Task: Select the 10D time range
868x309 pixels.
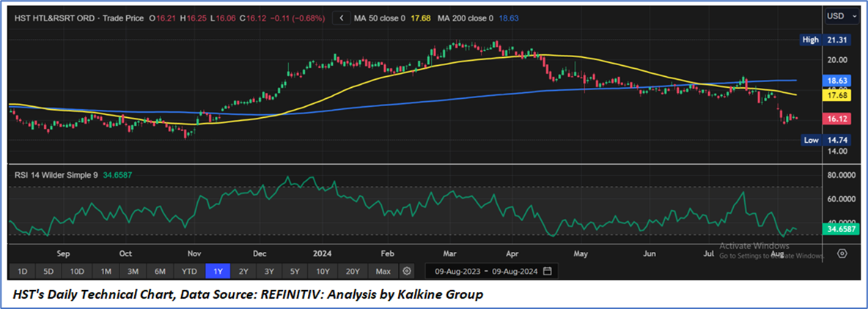Action: pyautogui.click(x=76, y=272)
